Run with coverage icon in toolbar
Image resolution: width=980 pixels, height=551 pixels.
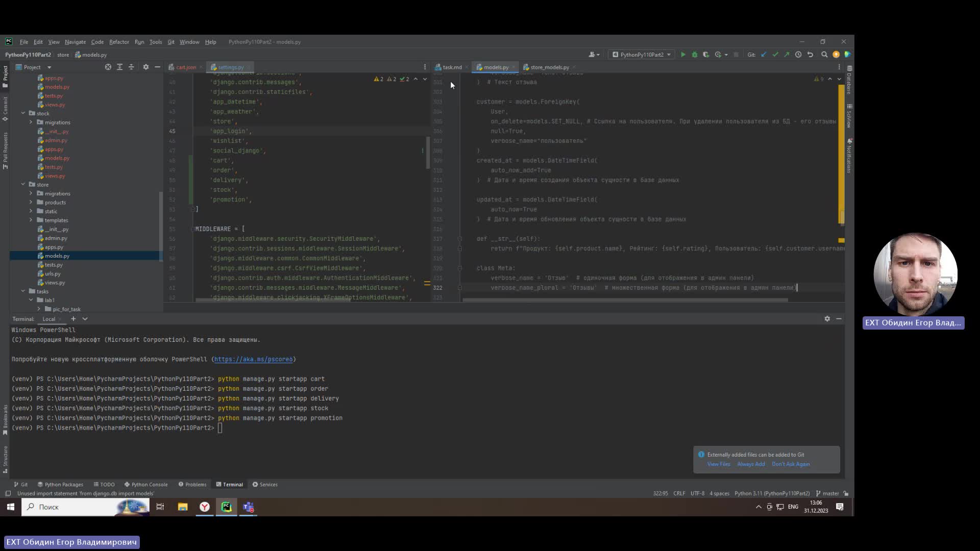click(x=706, y=55)
